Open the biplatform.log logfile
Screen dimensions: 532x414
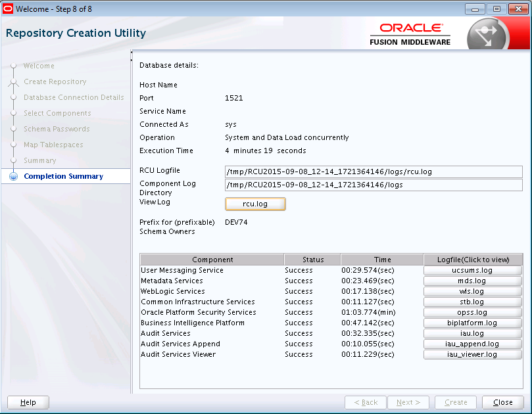click(x=472, y=323)
